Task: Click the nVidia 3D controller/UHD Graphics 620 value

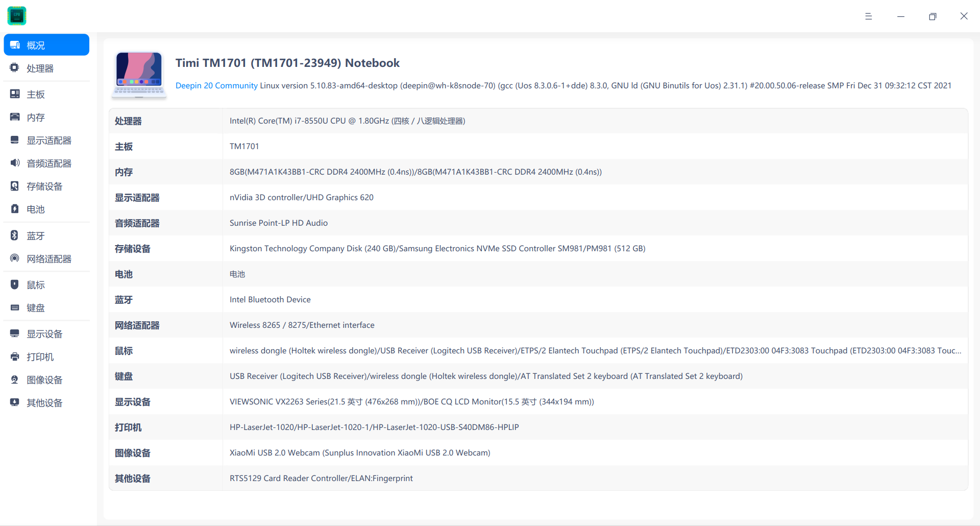Action: click(302, 198)
